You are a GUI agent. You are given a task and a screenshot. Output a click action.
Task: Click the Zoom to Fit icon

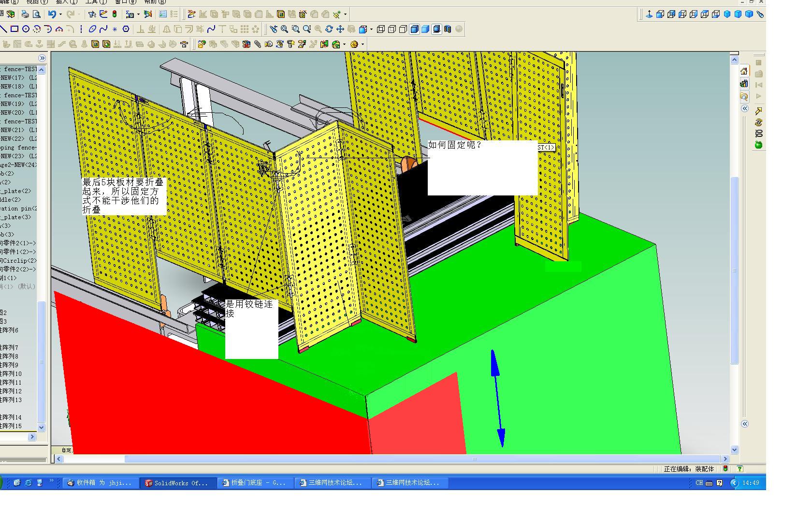tap(285, 29)
